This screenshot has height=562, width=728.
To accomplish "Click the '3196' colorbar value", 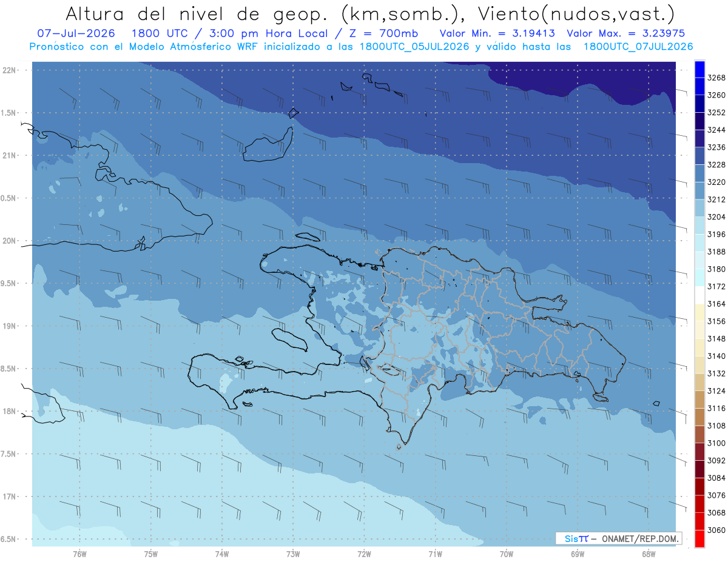I will 716,235.
